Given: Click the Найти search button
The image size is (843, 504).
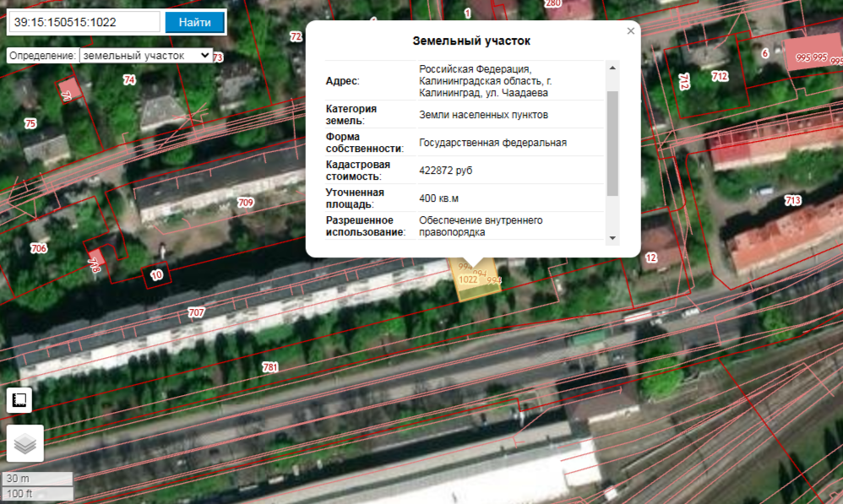Looking at the screenshot, I should (194, 22).
